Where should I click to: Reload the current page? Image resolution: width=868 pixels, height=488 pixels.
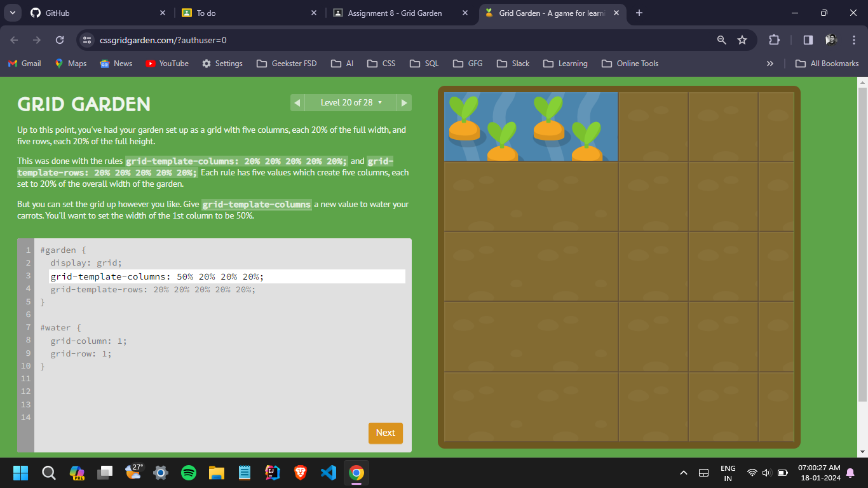pos(60,40)
